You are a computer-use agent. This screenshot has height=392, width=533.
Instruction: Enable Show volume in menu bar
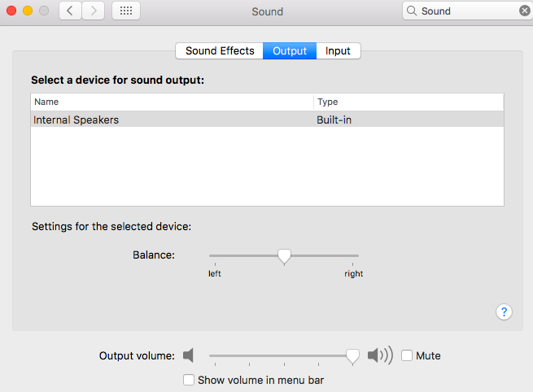tap(189, 380)
